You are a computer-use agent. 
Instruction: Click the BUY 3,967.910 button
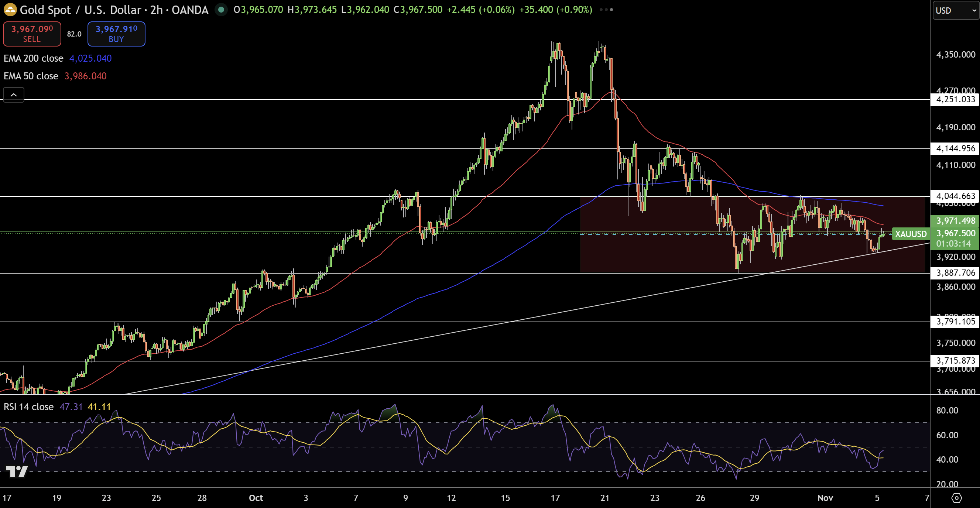[116, 34]
